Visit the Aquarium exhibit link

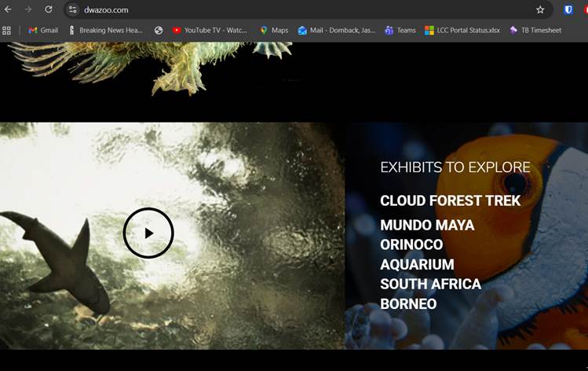417,265
